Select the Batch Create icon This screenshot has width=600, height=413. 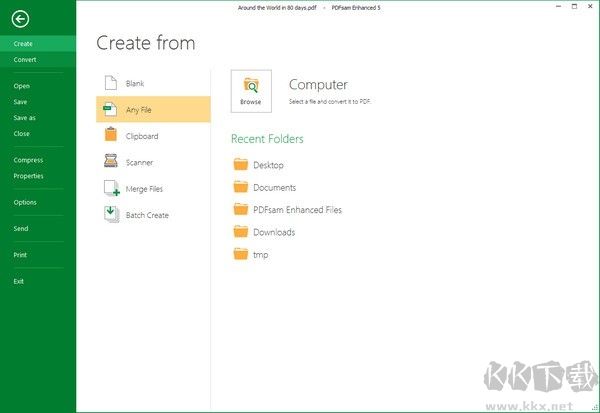click(111, 214)
